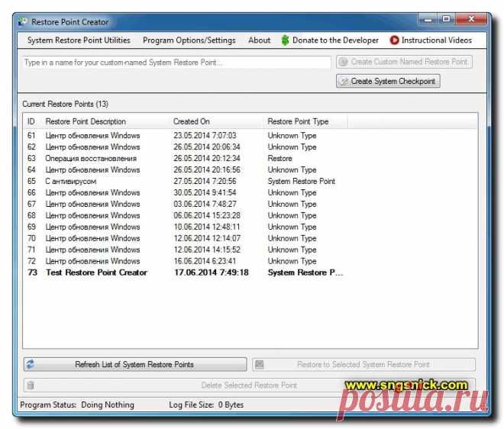This screenshot has width=504, height=429.
Task: Focus the custom restore point name field
Action: (x=176, y=62)
